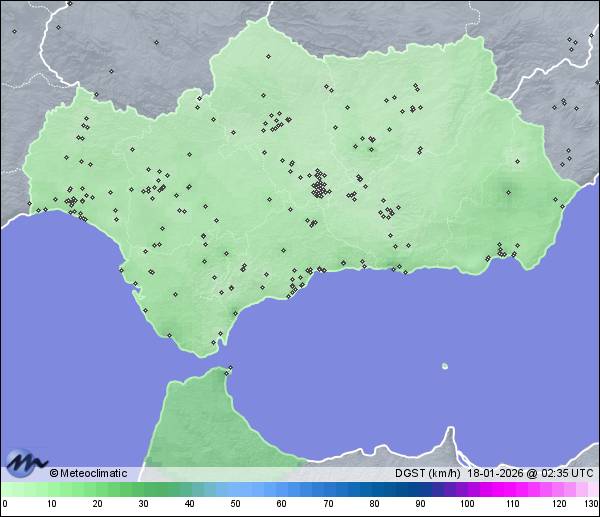Open the © Meteoclimatic copyright link
The image size is (600, 517).
click(88, 473)
